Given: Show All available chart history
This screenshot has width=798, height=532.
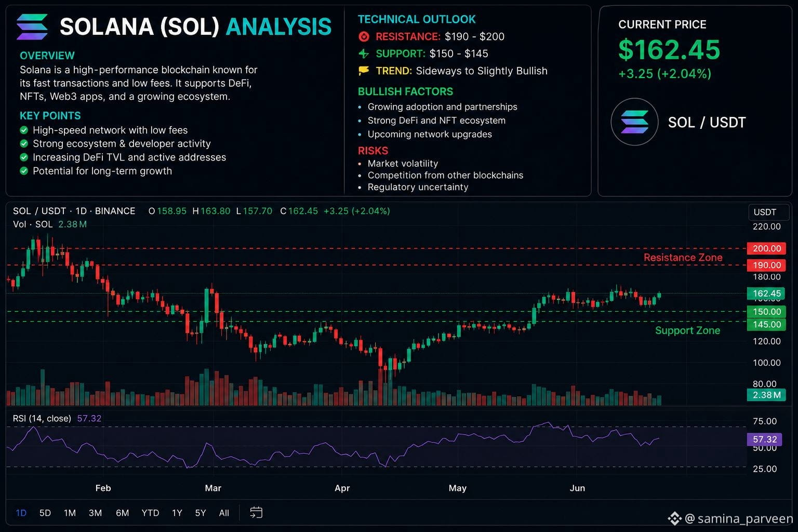Looking at the screenshot, I should pos(224,513).
